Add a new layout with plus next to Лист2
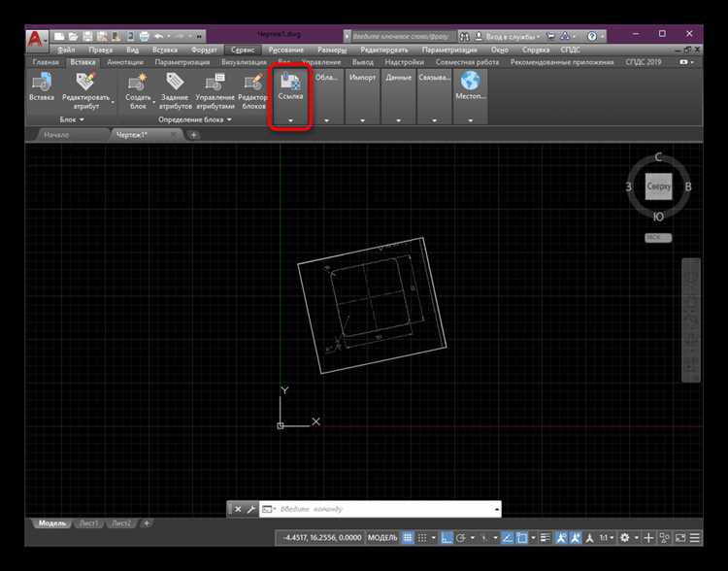The width and height of the screenshot is (728, 571). tap(147, 523)
